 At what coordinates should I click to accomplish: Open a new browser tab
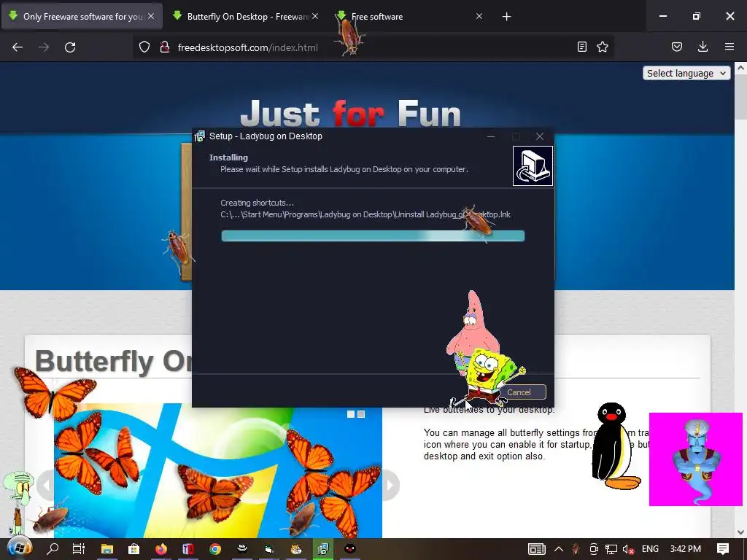[x=506, y=17]
